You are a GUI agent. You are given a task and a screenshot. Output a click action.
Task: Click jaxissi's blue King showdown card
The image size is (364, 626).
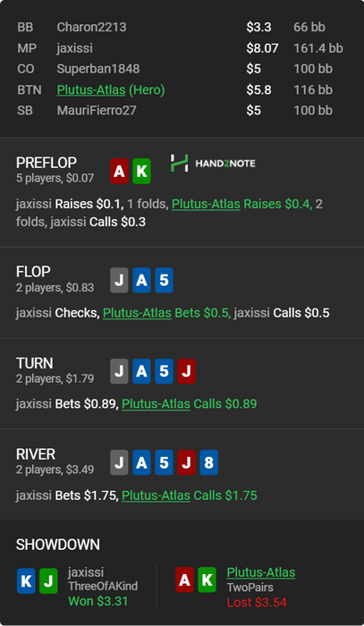point(26,580)
